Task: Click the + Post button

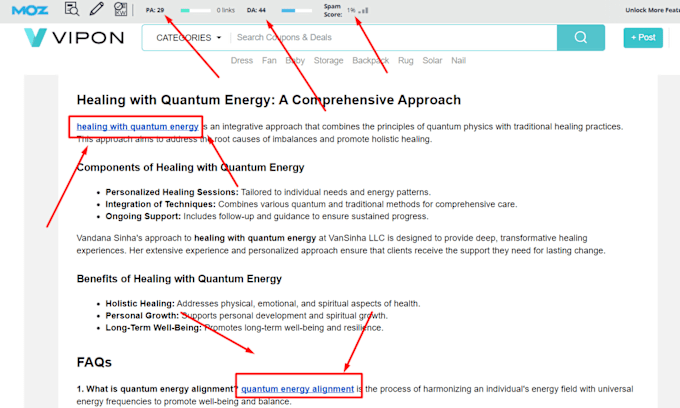Action: [x=643, y=38]
